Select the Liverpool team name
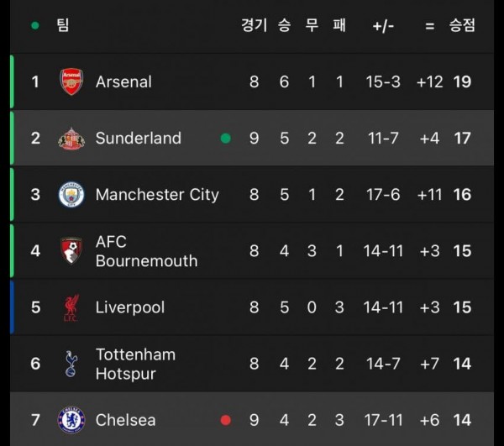504x446 pixels. point(130,307)
